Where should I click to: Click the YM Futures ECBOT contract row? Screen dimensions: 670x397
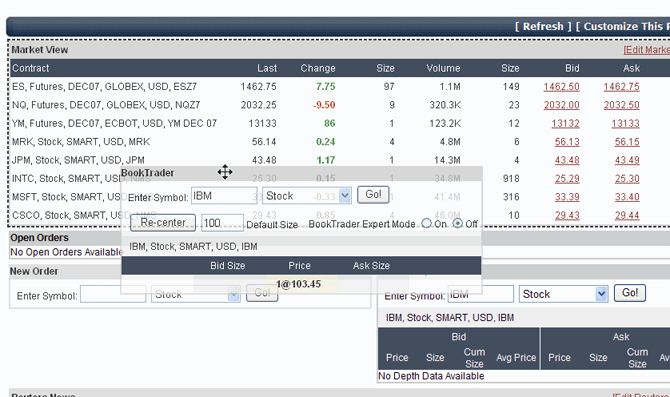point(340,124)
